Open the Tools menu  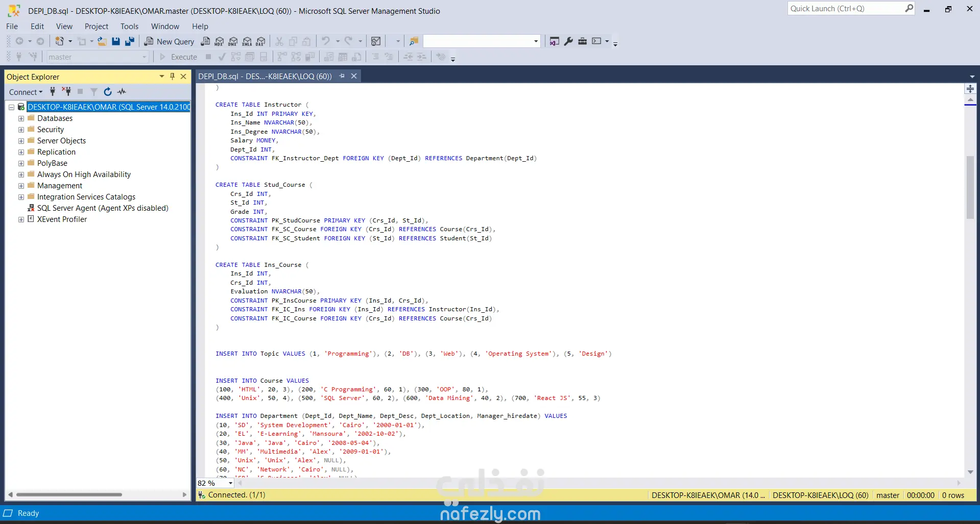point(129,27)
